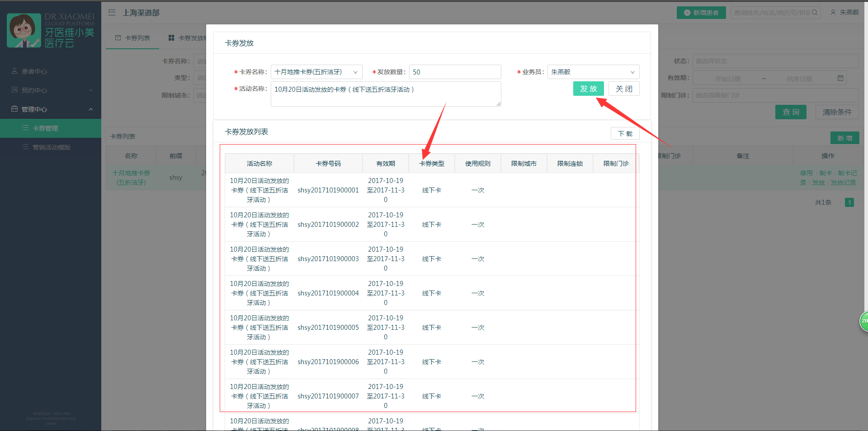Click the user profile icon beside 朱燕毅
The height and width of the screenshot is (431, 868).
(833, 13)
